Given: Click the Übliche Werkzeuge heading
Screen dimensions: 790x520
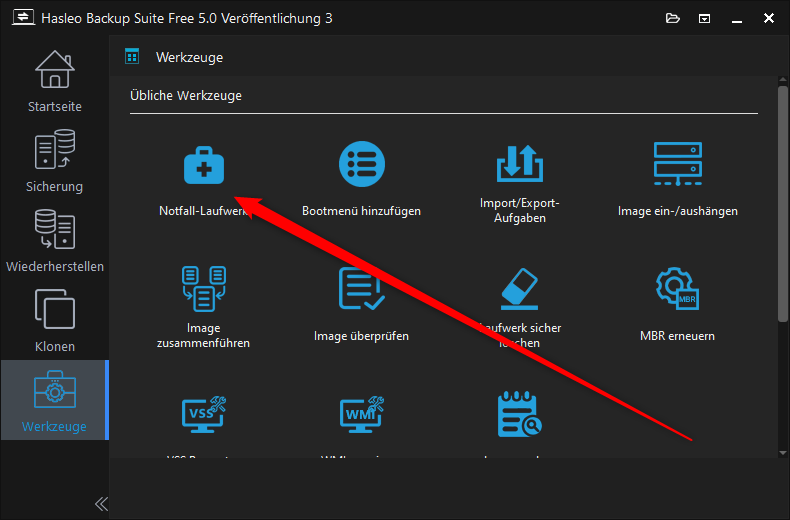Looking at the screenshot, I should [x=186, y=96].
